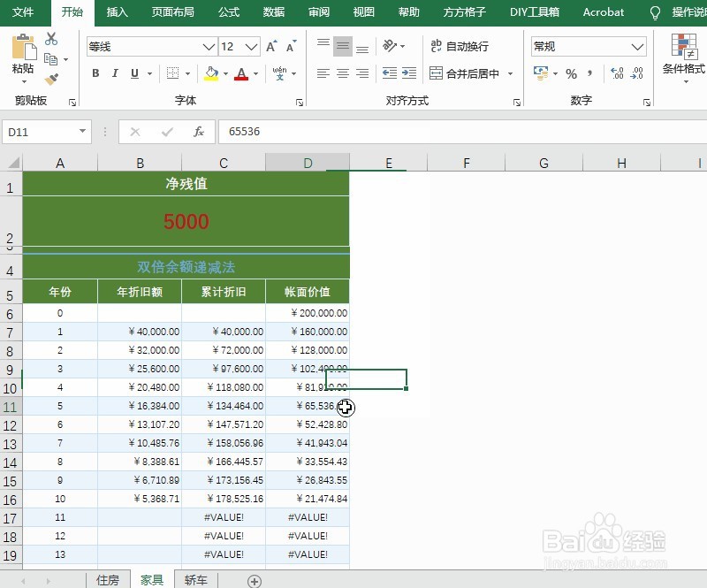Apply red font color A
Screen dimensions: 707x588
[x=241, y=73]
